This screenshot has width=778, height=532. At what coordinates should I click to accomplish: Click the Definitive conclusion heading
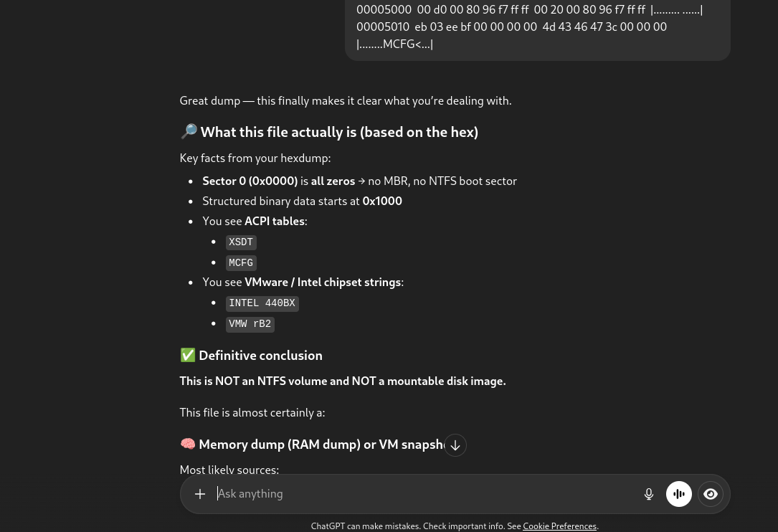pyautogui.click(x=260, y=356)
